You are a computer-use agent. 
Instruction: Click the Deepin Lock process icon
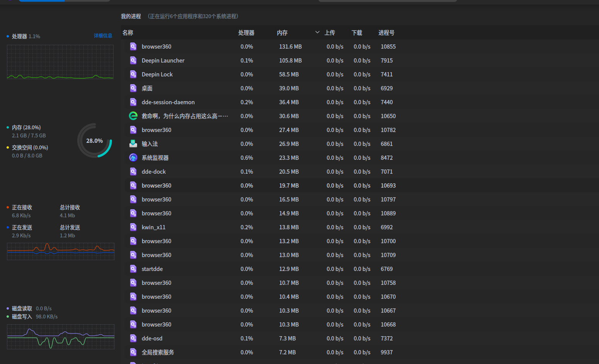(x=133, y=74)
